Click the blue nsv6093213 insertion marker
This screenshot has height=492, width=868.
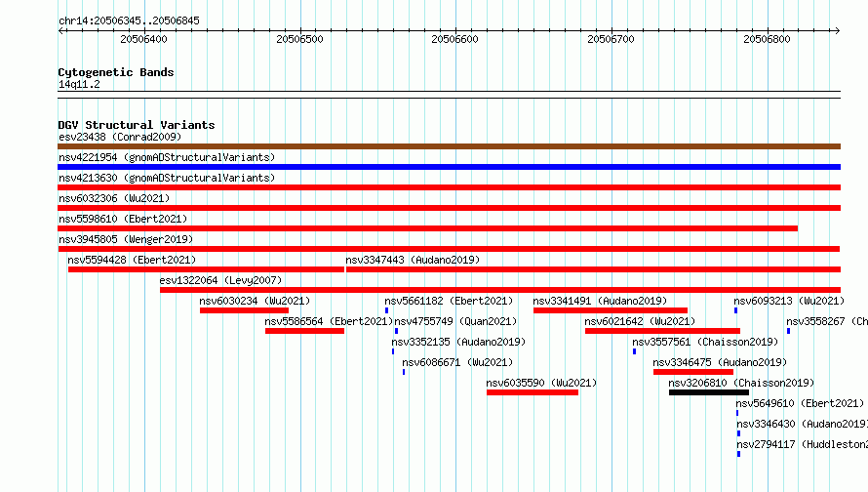click(x=735, y=310)
